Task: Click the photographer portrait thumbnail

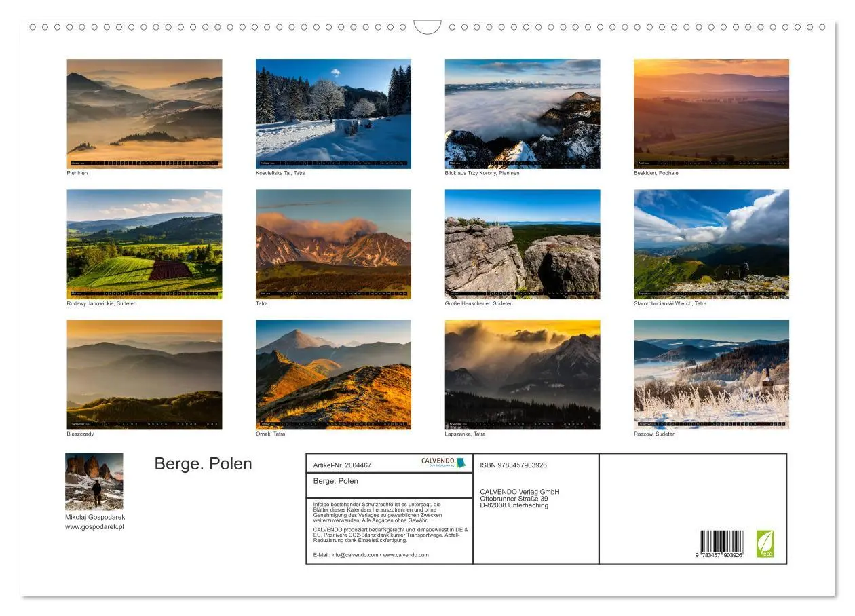Action: (94, 482)
